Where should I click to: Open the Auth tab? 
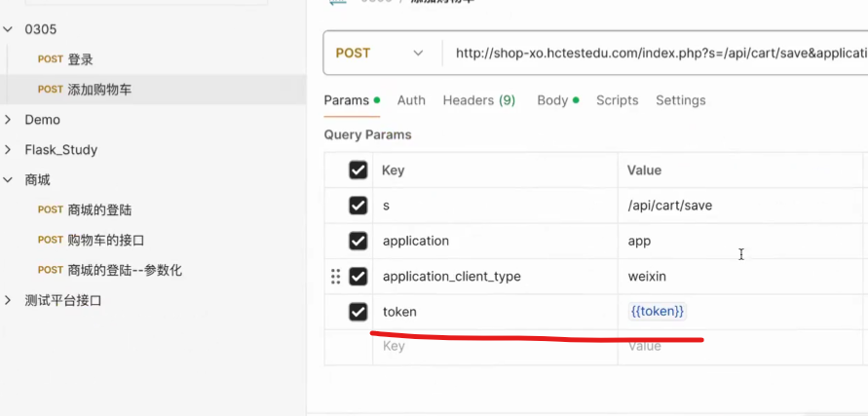(411, 100)
